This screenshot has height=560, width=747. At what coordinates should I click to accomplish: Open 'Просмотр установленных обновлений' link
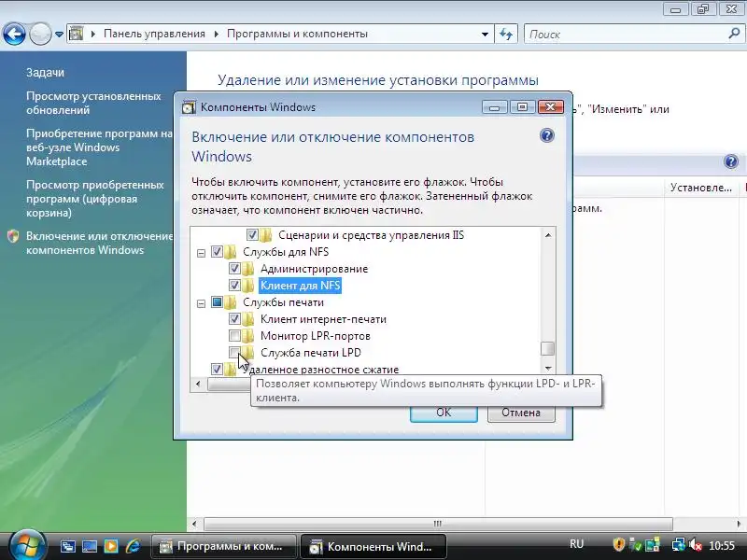[93, 103]
